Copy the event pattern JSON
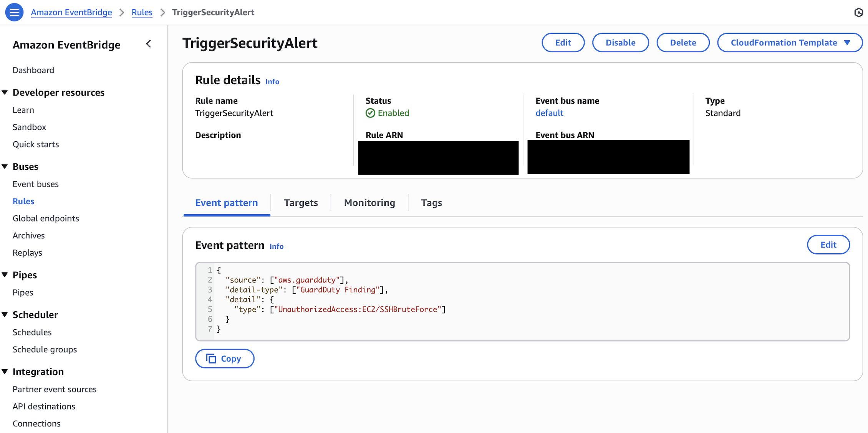 click(x=225, y=359)
